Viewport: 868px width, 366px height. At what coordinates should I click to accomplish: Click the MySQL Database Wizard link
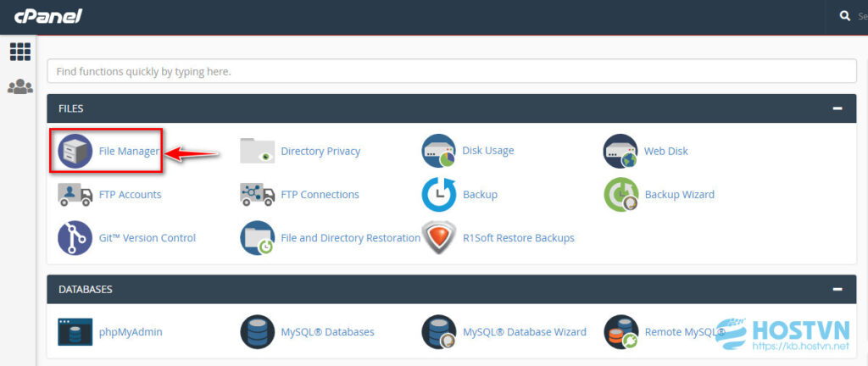(524, 332)
